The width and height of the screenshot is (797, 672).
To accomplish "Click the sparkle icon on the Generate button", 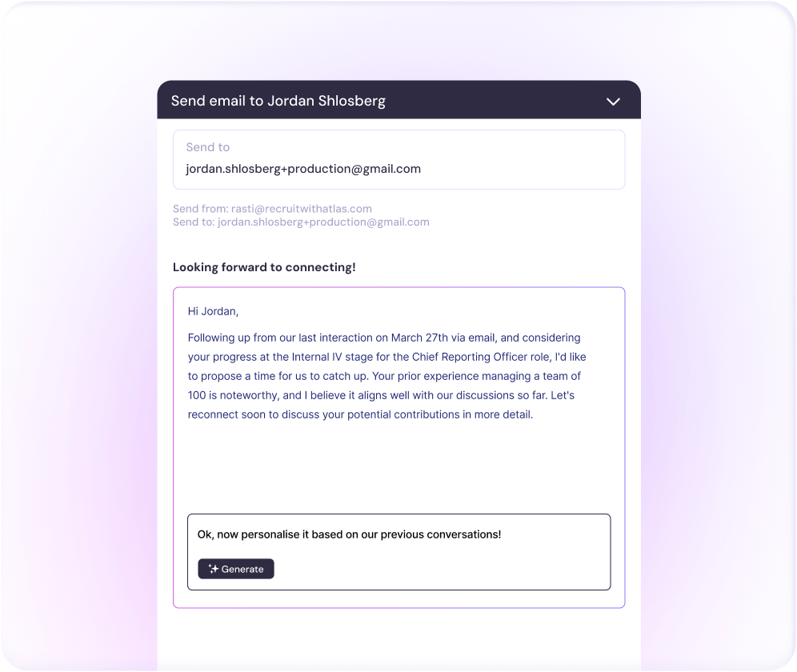I will [x=213, y=569].
